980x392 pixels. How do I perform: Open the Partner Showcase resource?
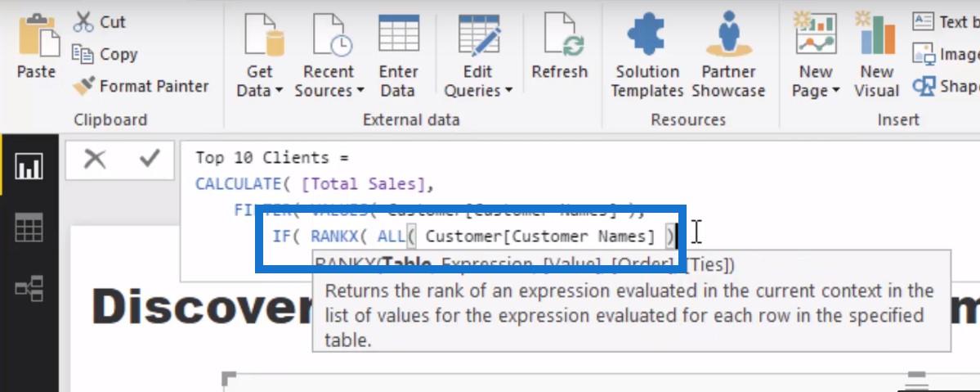[x=729, y=56]
